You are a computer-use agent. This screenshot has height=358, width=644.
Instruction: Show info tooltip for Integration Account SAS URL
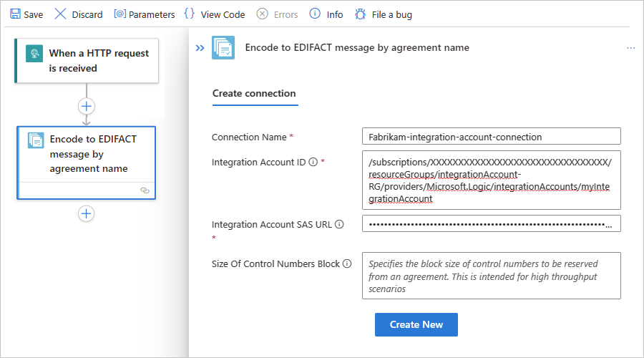pyautogui.click(x=339, y=225)
